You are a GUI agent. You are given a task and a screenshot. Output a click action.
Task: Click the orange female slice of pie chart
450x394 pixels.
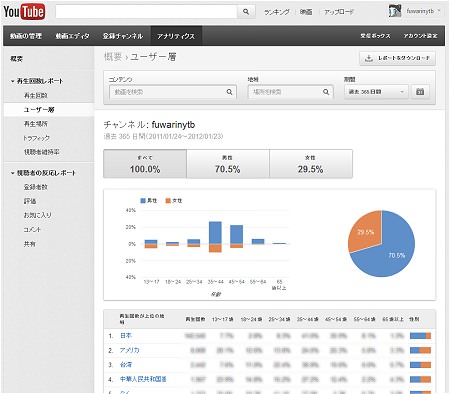pyautogui.click(x=366, y=231)
